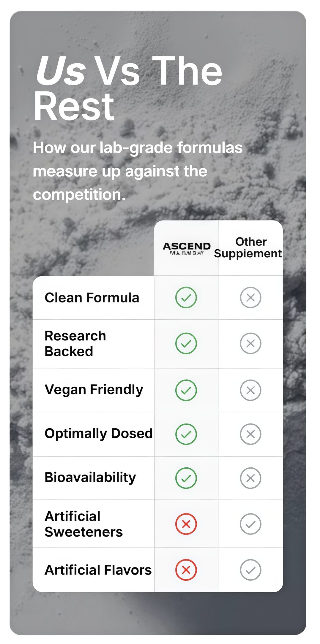The width and height of the screenshot is (320, 644).
Task: Click the ASCEND logo in table header
Action: (187, 248)
